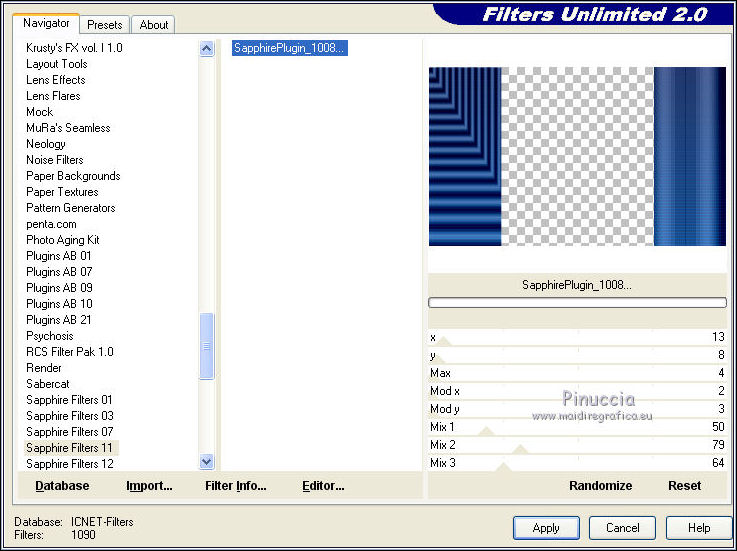Adjust the x slider
Viewport: 737px width, 551px height.
point(577,338)
